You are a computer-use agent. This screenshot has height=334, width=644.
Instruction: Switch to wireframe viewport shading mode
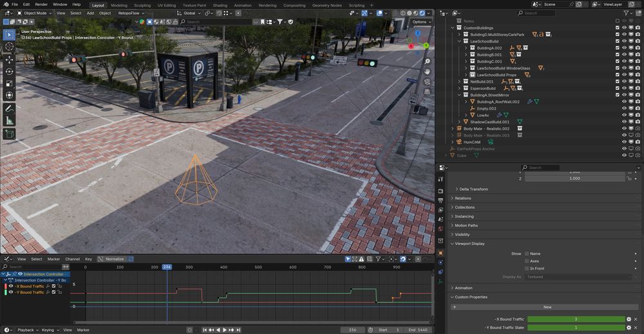402,13
